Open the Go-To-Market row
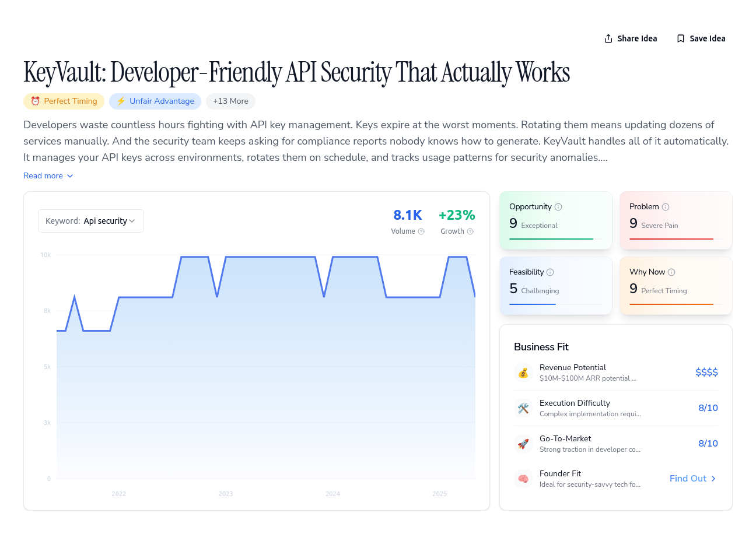 [616, 444]
